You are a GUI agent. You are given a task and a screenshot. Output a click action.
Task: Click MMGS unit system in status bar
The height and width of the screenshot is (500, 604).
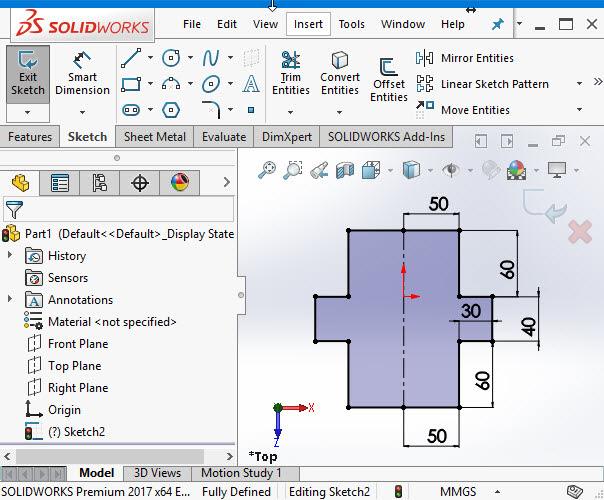click(x=458, y=492)
